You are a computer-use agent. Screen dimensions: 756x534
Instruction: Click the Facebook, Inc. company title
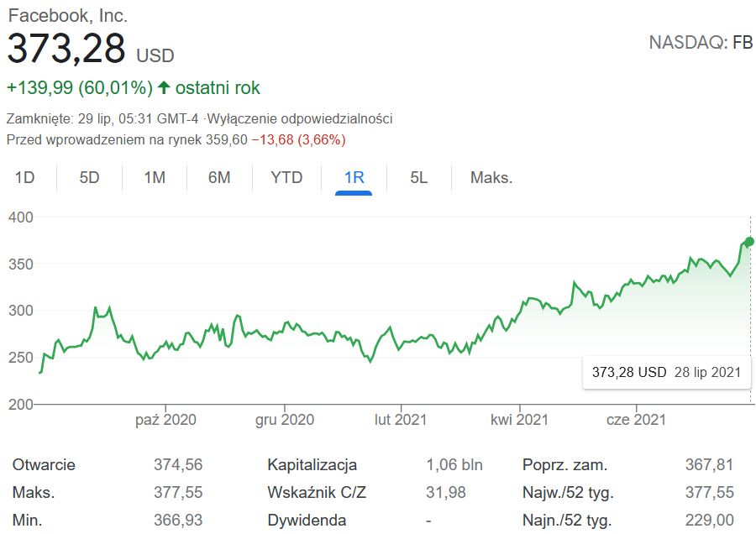(68, 15)
